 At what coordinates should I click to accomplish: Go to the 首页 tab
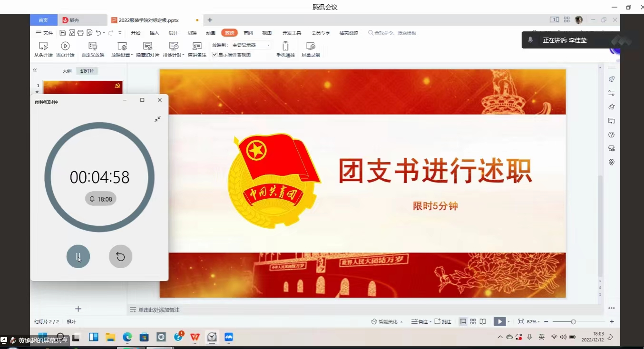coord(43,20)
